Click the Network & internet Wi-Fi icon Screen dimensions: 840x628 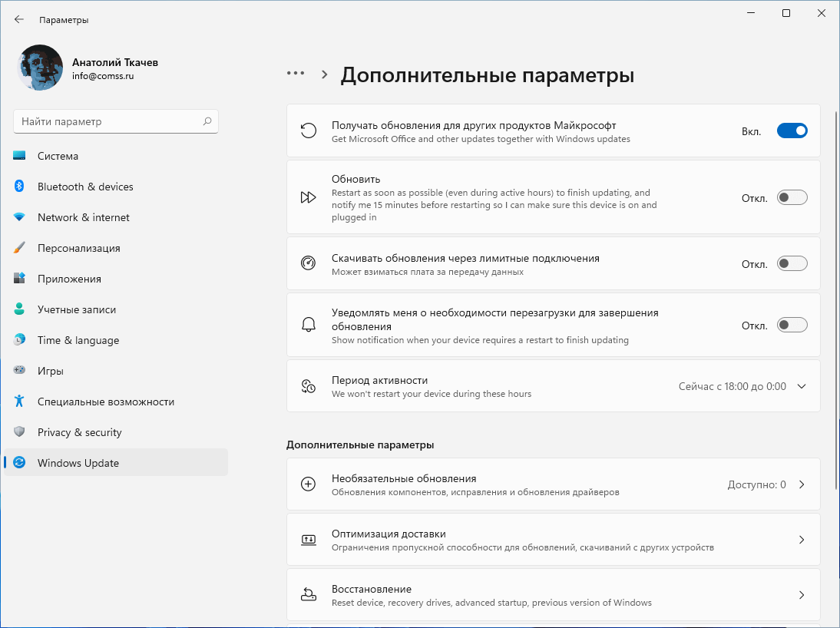(20, 217)
